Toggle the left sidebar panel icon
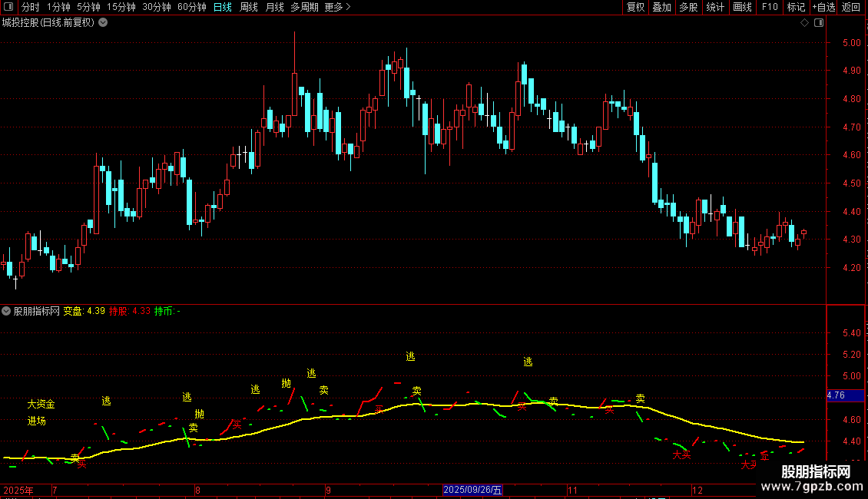 coord(8,7)
